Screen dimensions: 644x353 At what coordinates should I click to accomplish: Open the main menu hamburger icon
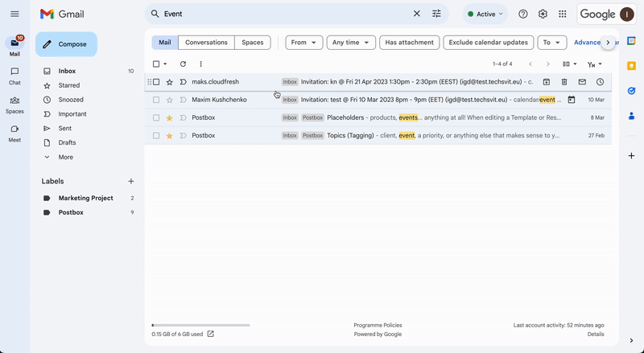click(x=14, y=14)
